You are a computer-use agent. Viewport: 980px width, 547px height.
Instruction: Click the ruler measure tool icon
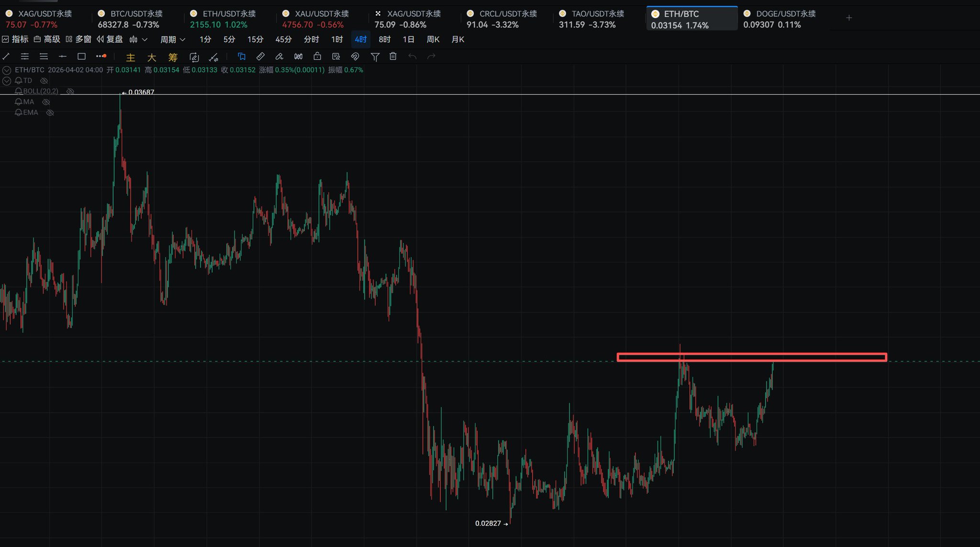260,56
